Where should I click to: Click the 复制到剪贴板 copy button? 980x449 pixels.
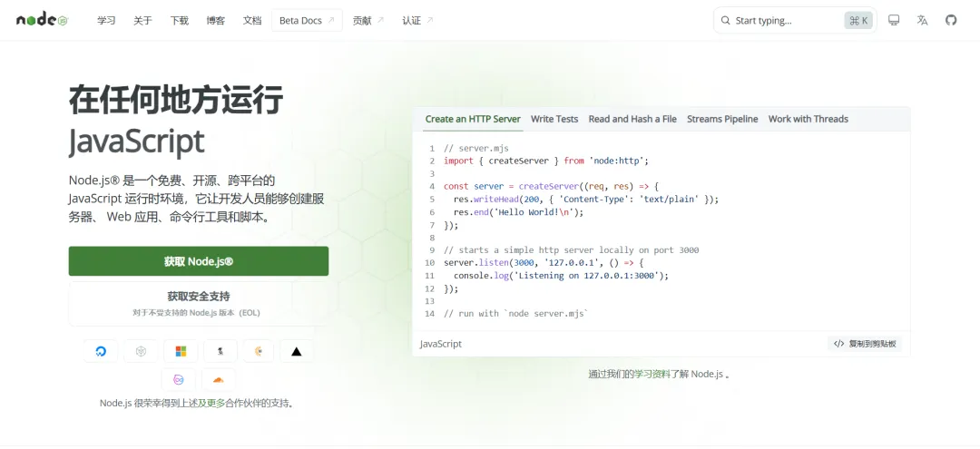click(x=865, y=344)
